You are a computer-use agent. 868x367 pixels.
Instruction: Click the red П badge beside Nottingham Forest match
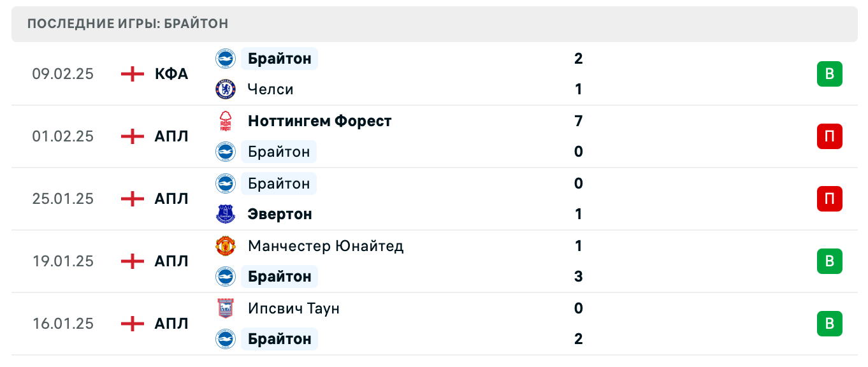(829, 136)
